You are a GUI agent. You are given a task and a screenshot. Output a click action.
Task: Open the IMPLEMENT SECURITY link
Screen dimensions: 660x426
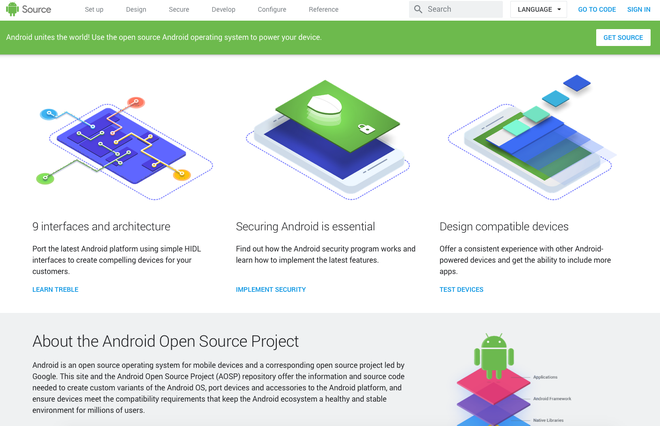click(x=271, y=290)
